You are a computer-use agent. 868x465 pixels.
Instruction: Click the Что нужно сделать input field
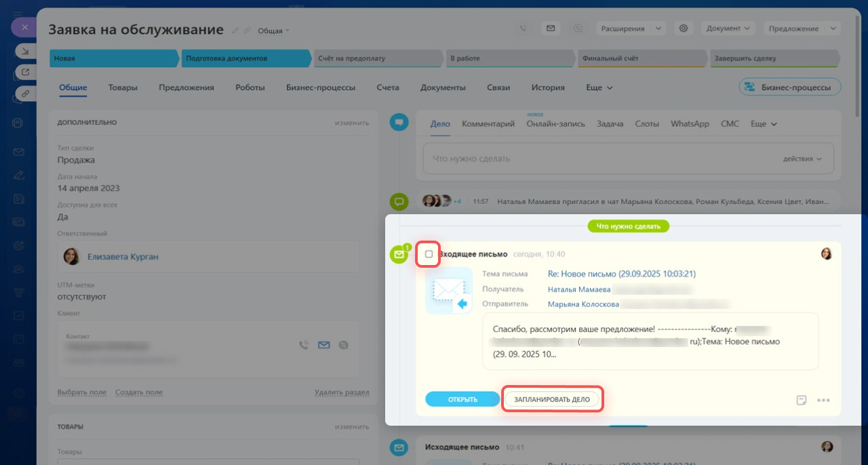pyautogui.click(x=597, y=159)
